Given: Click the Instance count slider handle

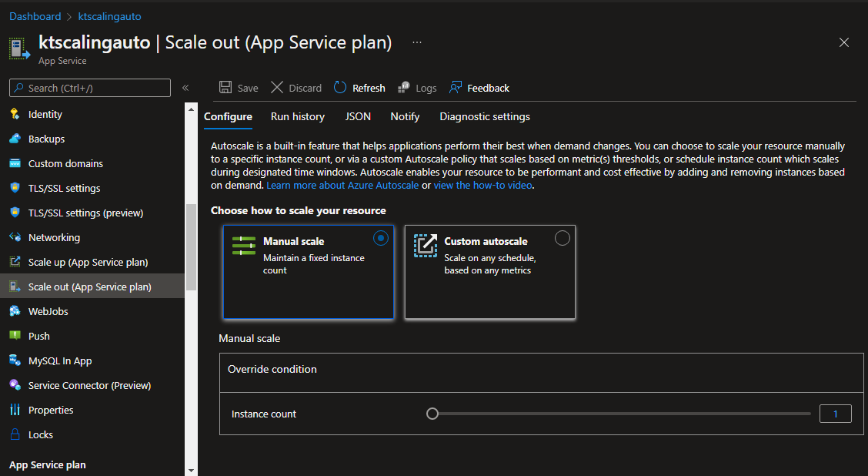Looking at the screenshot, I should coord(432,414).
